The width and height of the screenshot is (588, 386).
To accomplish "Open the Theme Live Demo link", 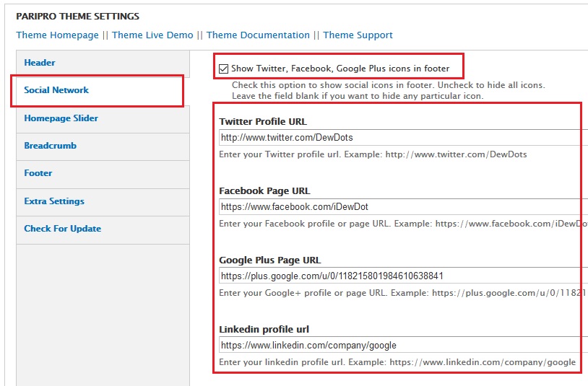I will (152, 35).
